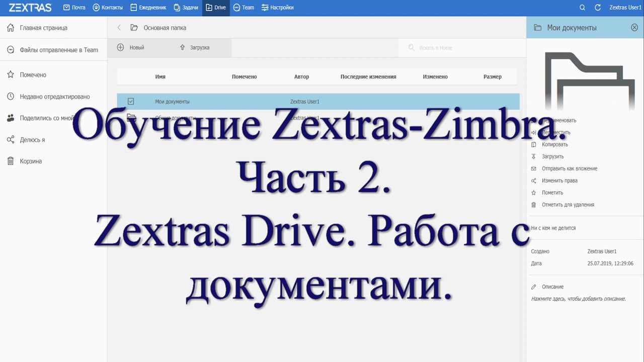The width and height of the screenshot is (644, 362).
Task: Click the Описание edit pencil icon
Action: (x=534, y=287)
